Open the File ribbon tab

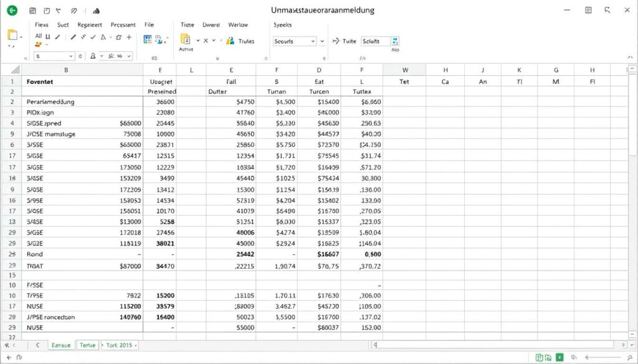149,25
